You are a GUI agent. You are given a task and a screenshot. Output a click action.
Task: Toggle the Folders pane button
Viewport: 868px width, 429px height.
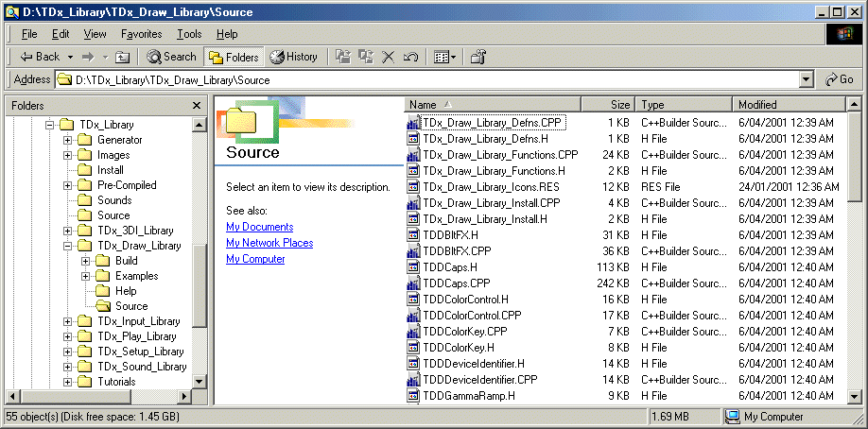[234, 57]
